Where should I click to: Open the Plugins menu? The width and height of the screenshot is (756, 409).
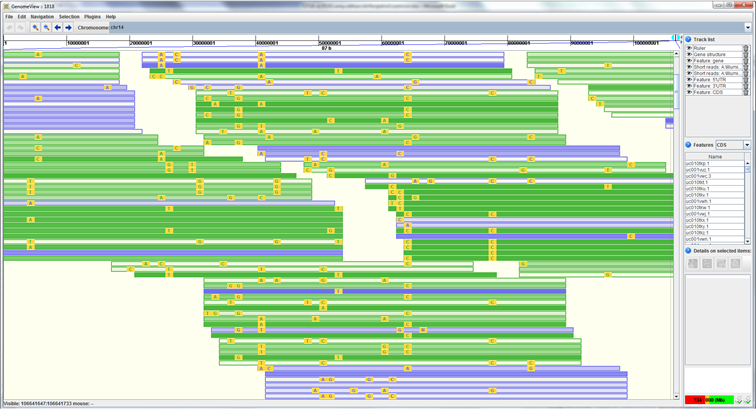coord(93,16)
